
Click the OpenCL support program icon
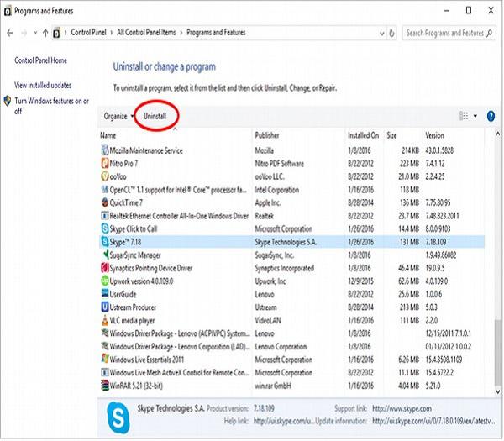(x=105, y=190)
